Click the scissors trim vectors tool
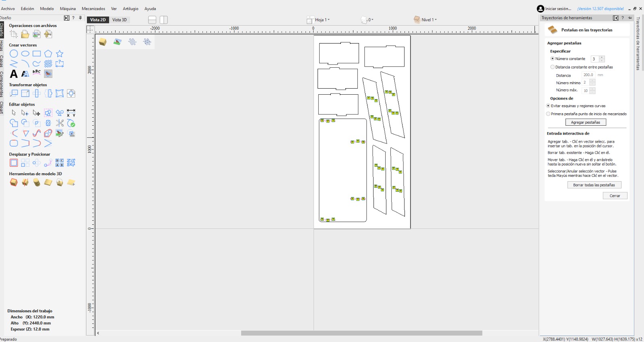The image size is (644, 342). [60, 123]
